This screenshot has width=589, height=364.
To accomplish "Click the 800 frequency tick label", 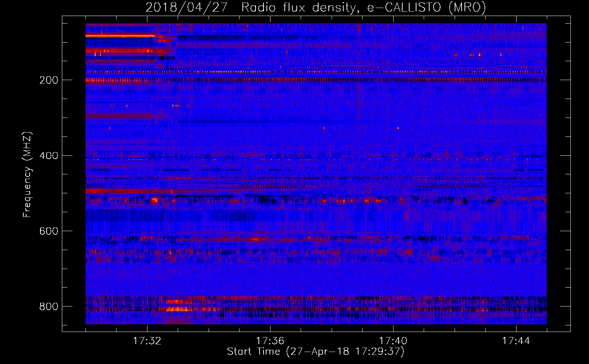I will (49, 307).
